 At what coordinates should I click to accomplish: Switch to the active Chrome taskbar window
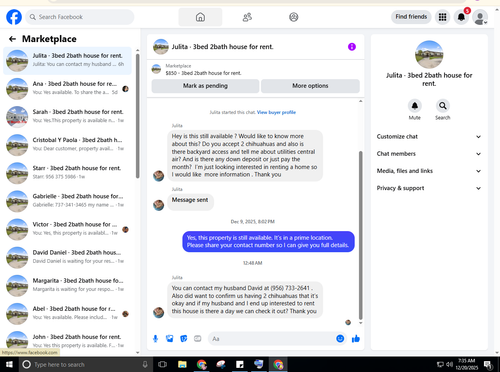coord(278,364)
